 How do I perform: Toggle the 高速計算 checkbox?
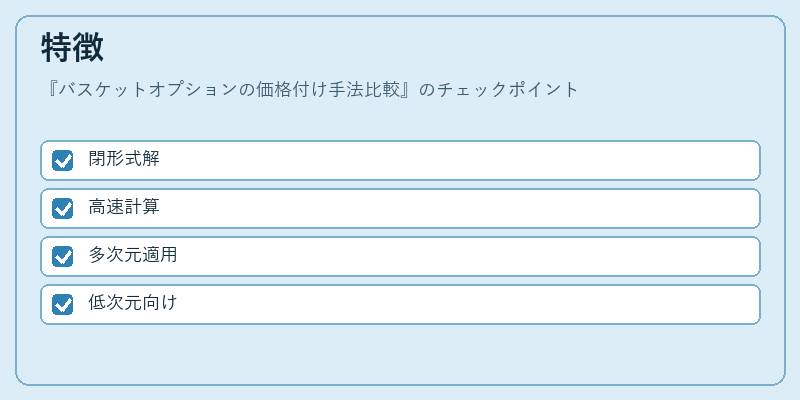point(62,209)
